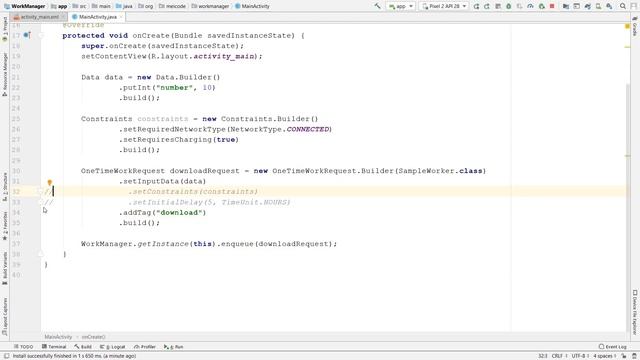The height and width of the screenshot is (360, 640).
Task: Open the SDK Manager icon
Action: pyautogui.click(x=609, y=7)
